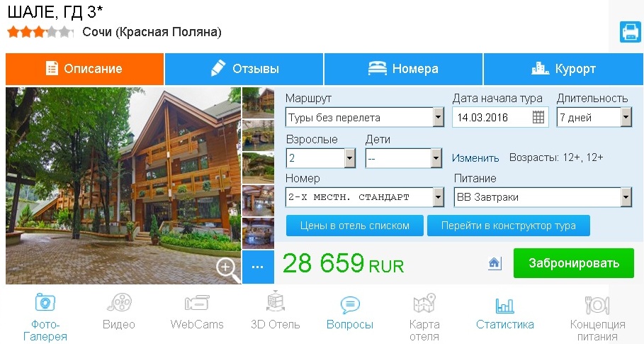
Task: Open the 3D Отель icon
Action: [275, 301]
